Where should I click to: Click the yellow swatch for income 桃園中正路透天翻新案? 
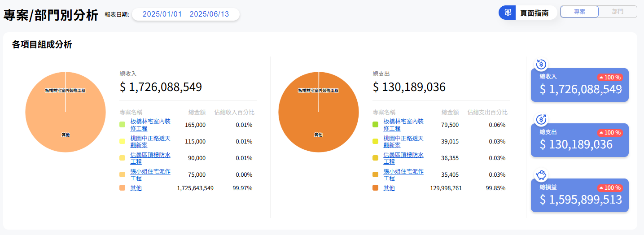pos(123,141)
